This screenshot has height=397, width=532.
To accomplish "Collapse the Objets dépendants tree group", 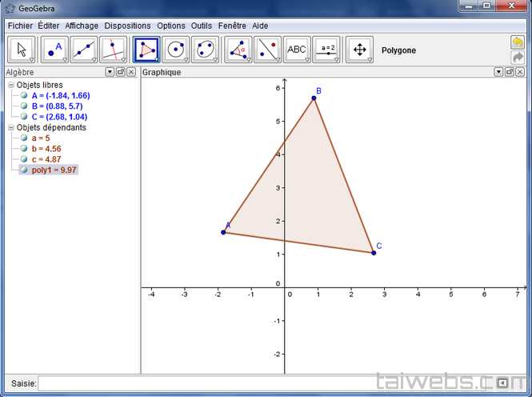I will [11, 127].
